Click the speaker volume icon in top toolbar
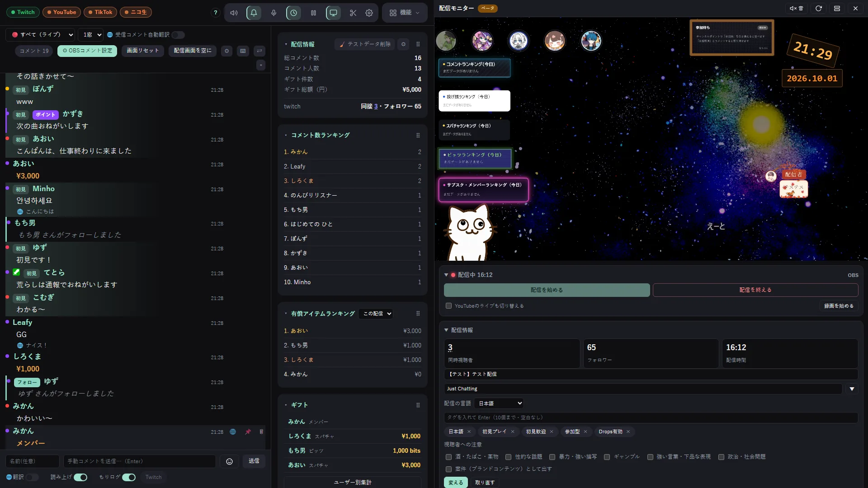 pyautogui.click(x=234, y=13)
